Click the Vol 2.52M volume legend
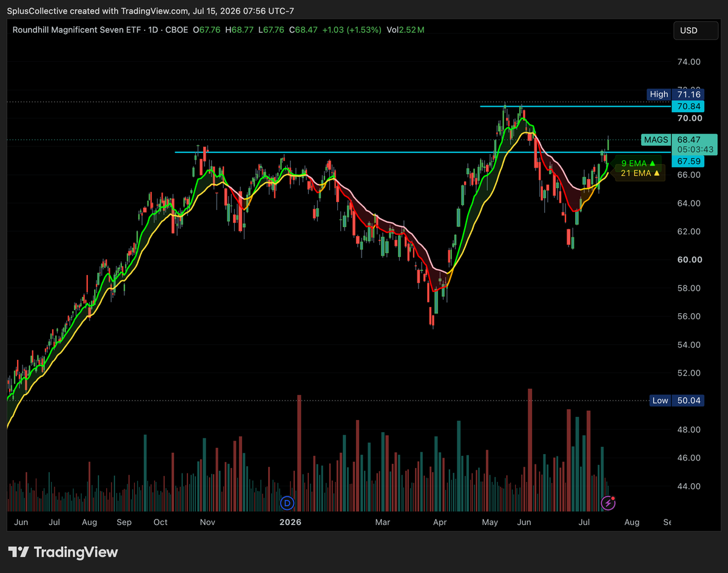728x573 pixels. [410, 30]
